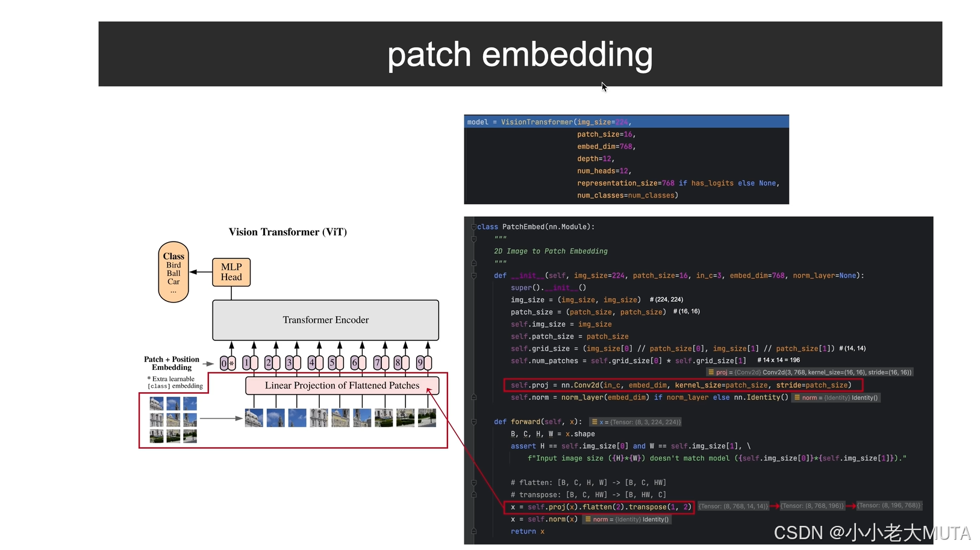Click the 'patch_size=16,' argument line
The height and width of the screenshot is (550, 980).
pyautogui.click(x=606, y=134)
